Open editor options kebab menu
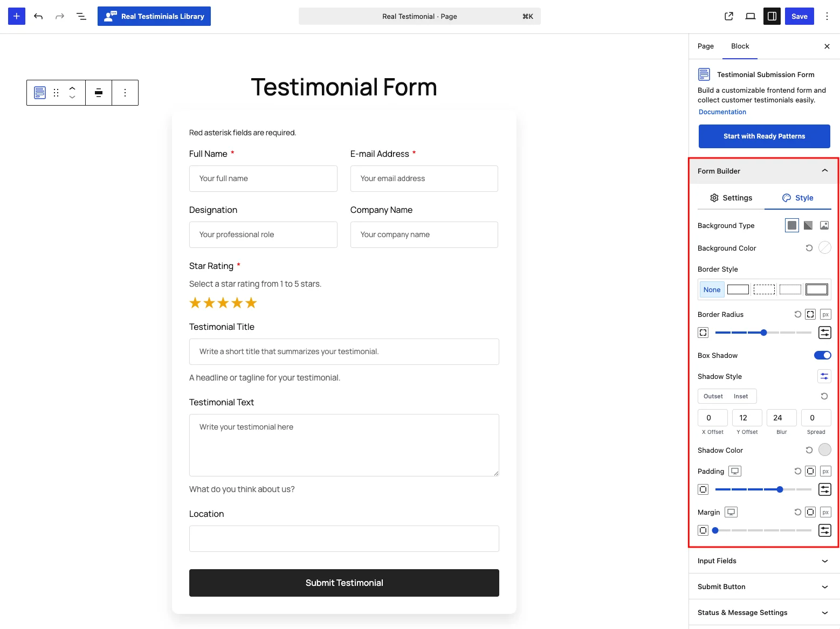 (x=827, y=16)
